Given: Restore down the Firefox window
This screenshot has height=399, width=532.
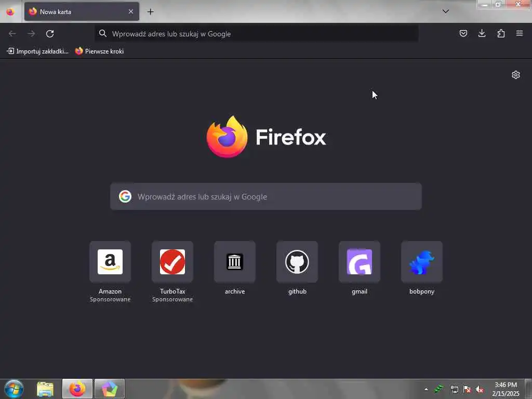Looking at the screenshot, I should pyautogui.click(x=498, y=4).
